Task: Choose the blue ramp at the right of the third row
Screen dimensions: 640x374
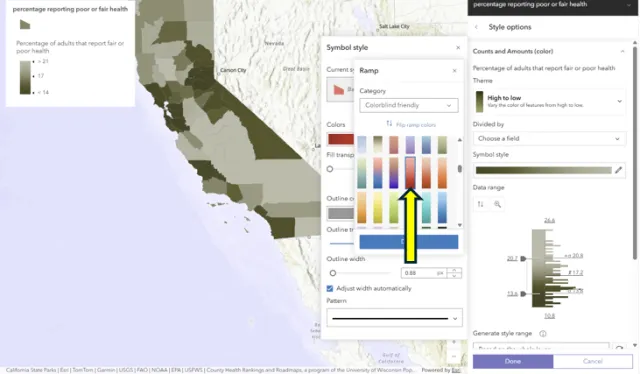Action: click(x=442, y=207)
